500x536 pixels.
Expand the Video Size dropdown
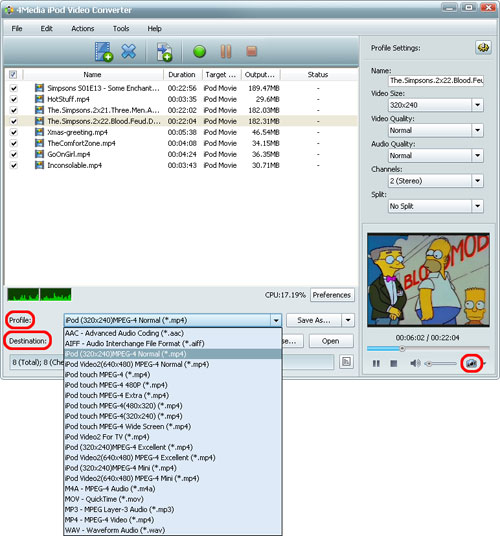(x=478, y=105)
